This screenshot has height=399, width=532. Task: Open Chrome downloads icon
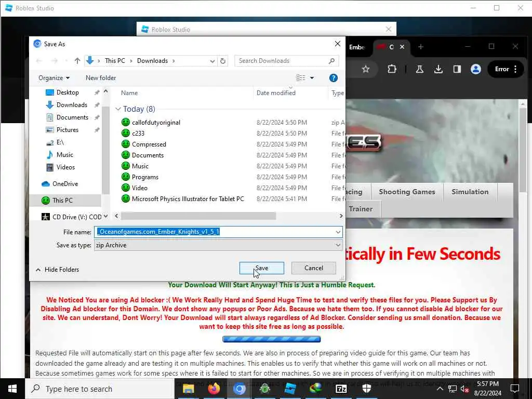(438, 69)
